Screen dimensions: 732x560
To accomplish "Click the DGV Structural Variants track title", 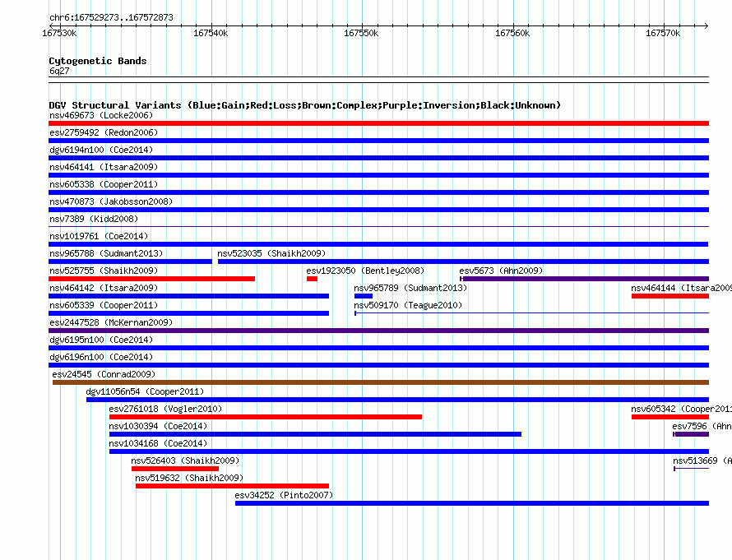I will [x=304, y=105].
